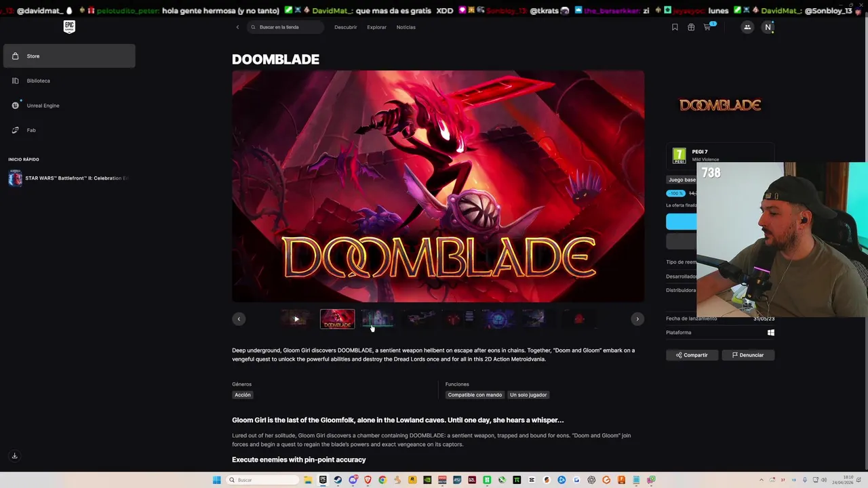The height and width of the screenshot is (488, 868).
Task: Click the Compartir button
Action: (692, 355)
